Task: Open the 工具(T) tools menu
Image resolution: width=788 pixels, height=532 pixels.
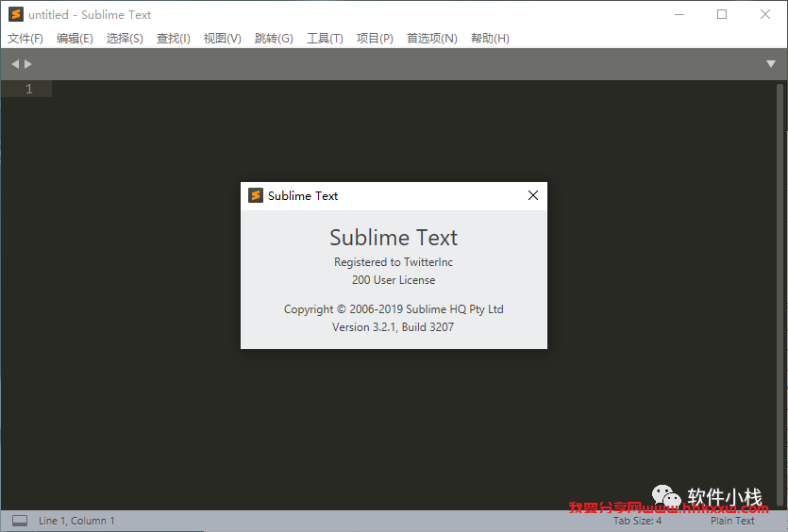Action: click(325, 38)
